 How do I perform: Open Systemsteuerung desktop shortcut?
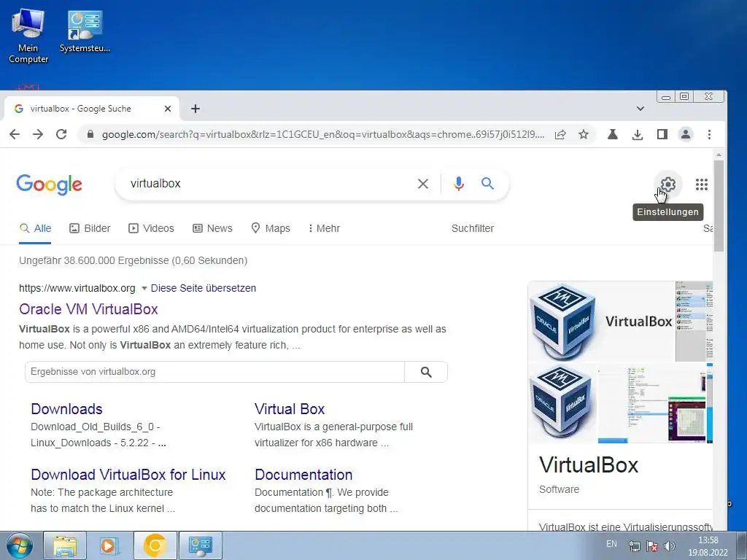click(x=85, y=31)
